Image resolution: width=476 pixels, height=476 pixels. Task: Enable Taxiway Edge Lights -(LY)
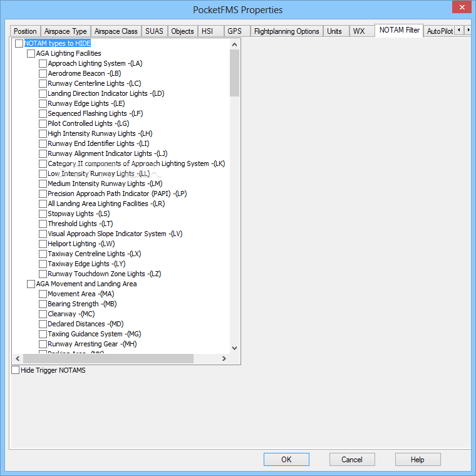[x=43, y=264]
